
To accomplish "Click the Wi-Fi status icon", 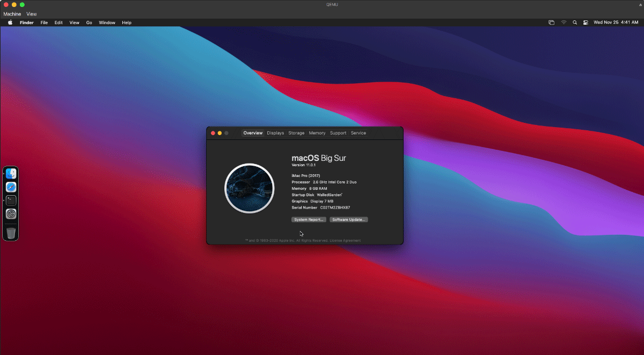I will click(x=563, y=23).
